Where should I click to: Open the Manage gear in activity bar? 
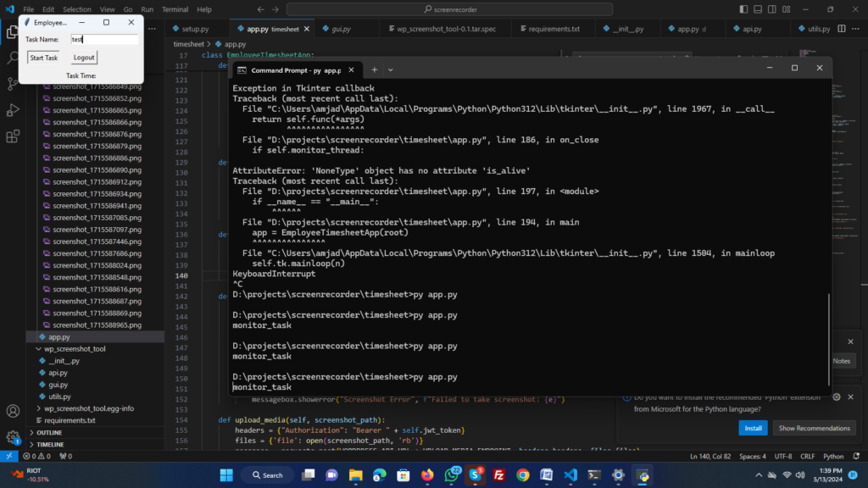(13, 437)
